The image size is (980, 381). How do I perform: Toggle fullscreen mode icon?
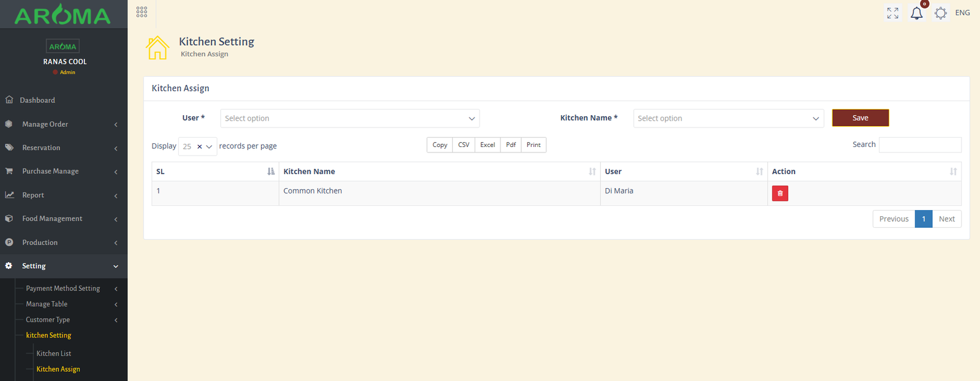tap(892, 13)
